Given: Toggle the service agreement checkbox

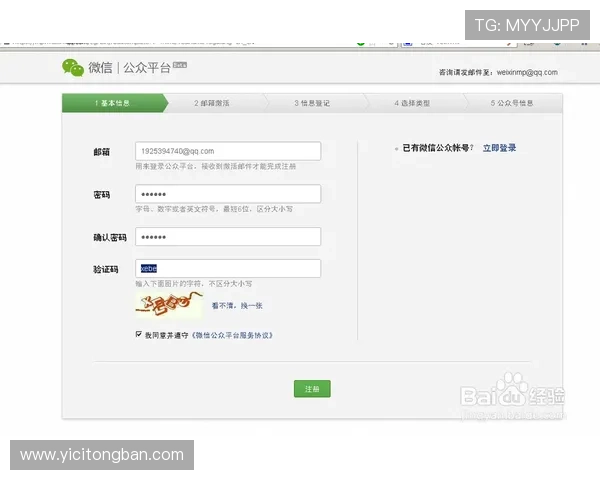Looking at the screenshot, I should (x=139, y=334).
